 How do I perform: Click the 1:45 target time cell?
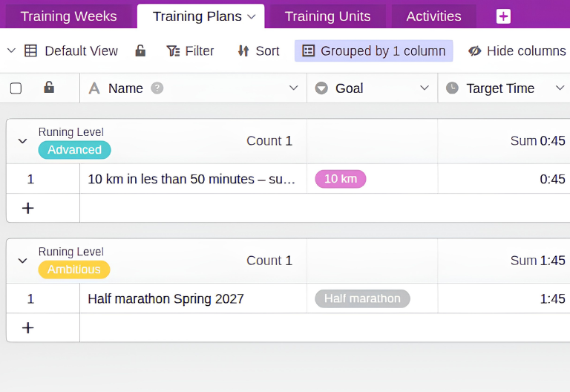point(504,298)
